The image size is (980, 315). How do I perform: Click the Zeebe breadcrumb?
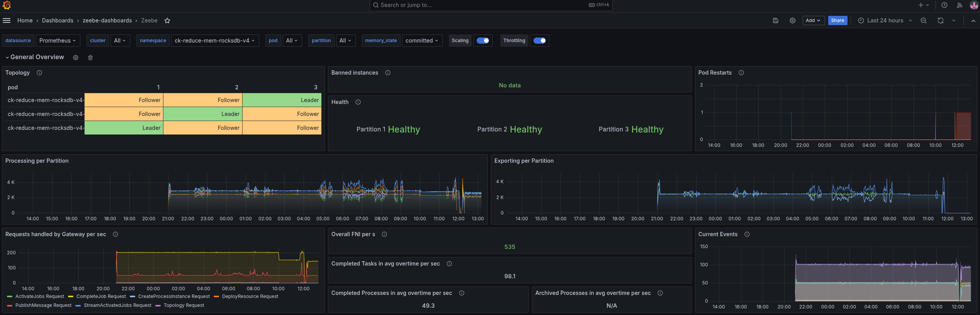click(149, 20)
